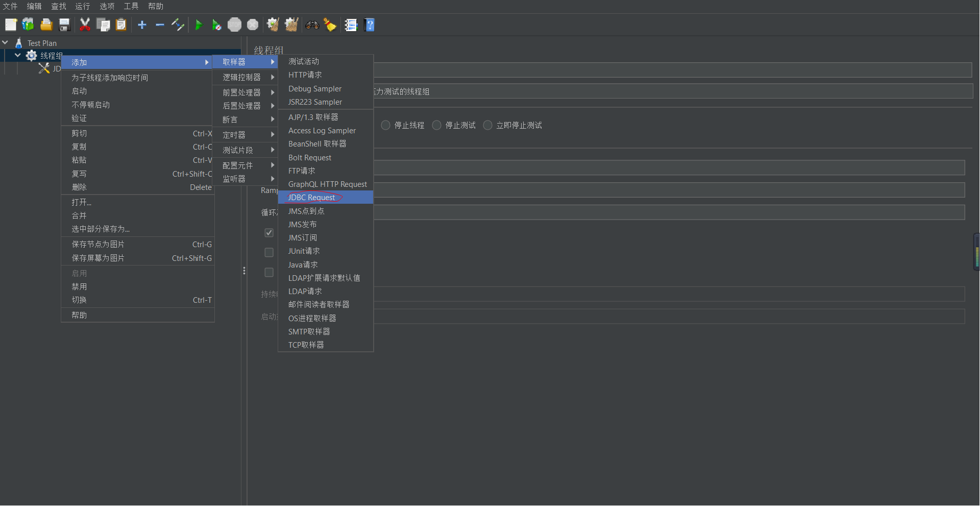Collapse the 线程组 tree node
This screenshot has width=980, height=506.
[x=18, y=55]
